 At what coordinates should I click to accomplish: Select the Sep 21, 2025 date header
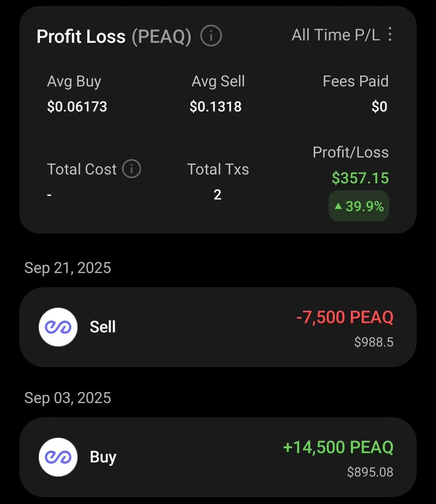[68, 268]
